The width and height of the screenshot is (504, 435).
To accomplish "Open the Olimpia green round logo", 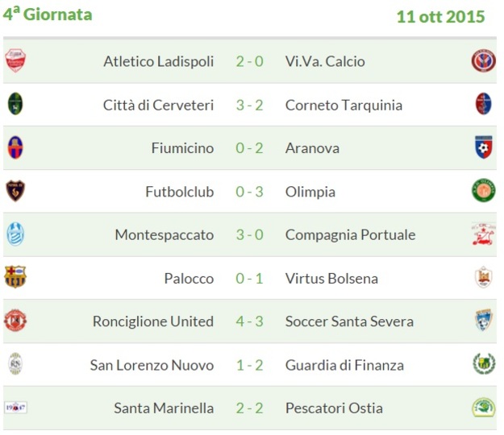I will point(483,190).
